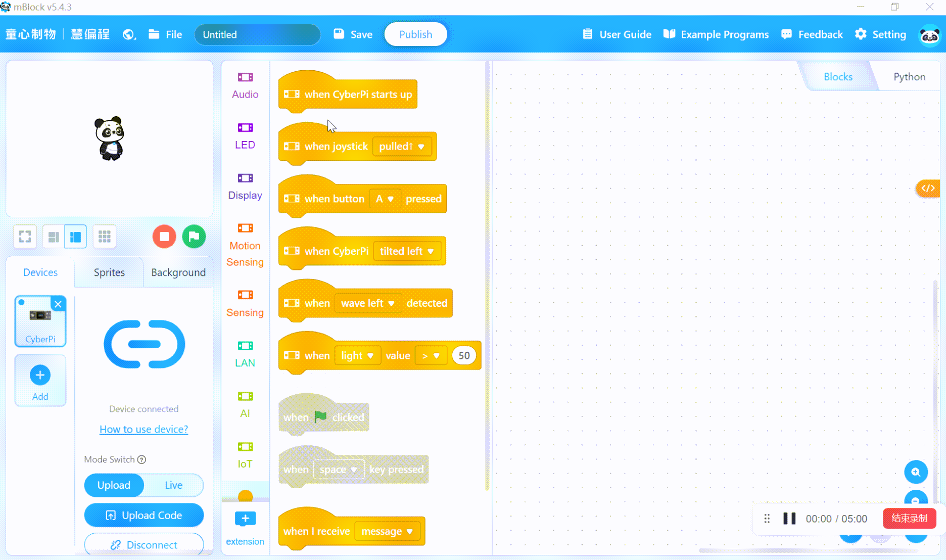
Task: Expand message dropdown in receive block
Action: tap(387, 531)
